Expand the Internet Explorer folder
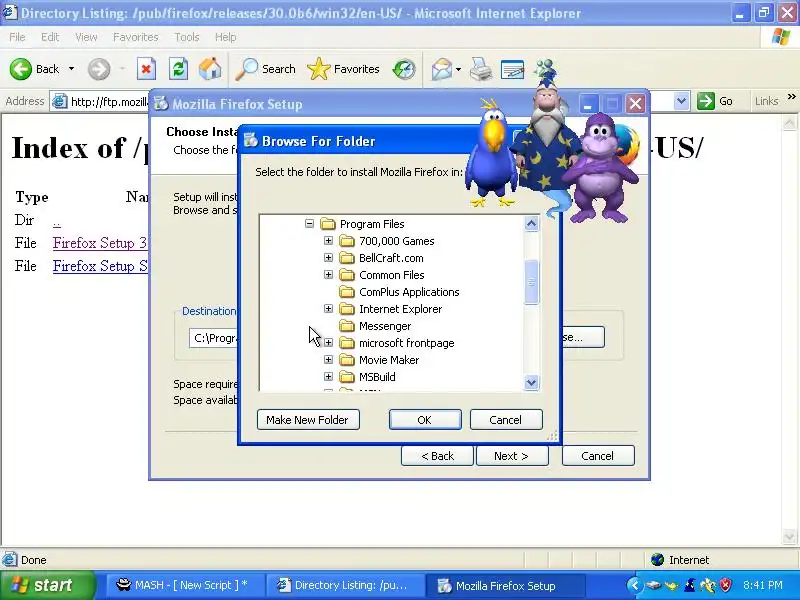800x600 pixels. click(328, 309)
